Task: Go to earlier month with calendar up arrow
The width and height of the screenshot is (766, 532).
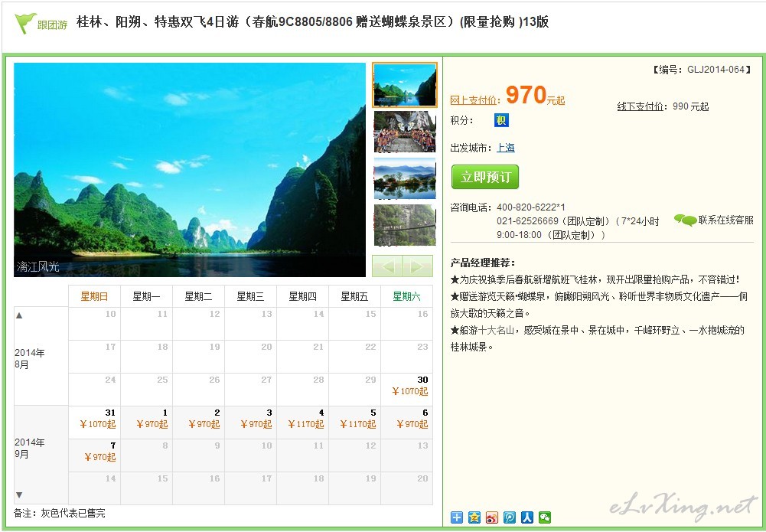Action: tap(19, 315)
